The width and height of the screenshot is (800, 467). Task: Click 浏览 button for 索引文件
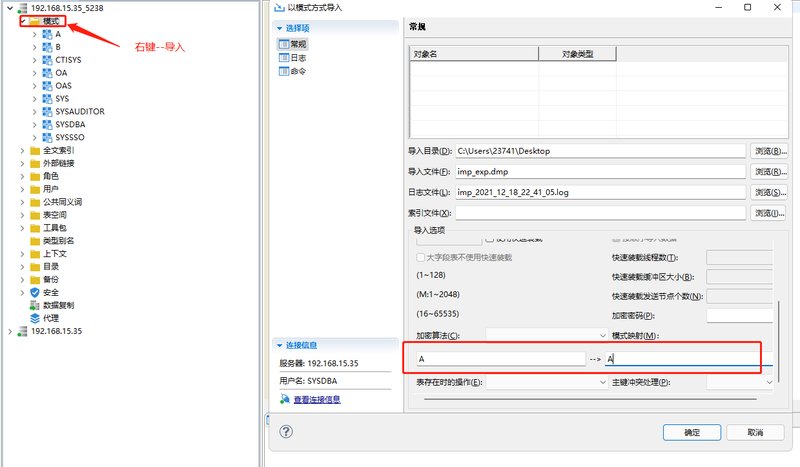768,213
